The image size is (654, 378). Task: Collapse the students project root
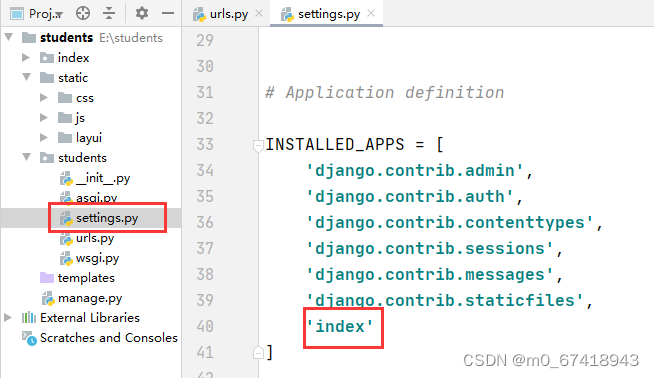[x=9, y=37]
